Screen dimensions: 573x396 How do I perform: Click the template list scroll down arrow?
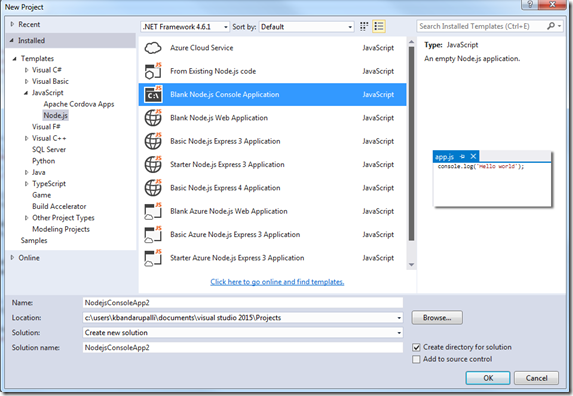tap(411, 264)
